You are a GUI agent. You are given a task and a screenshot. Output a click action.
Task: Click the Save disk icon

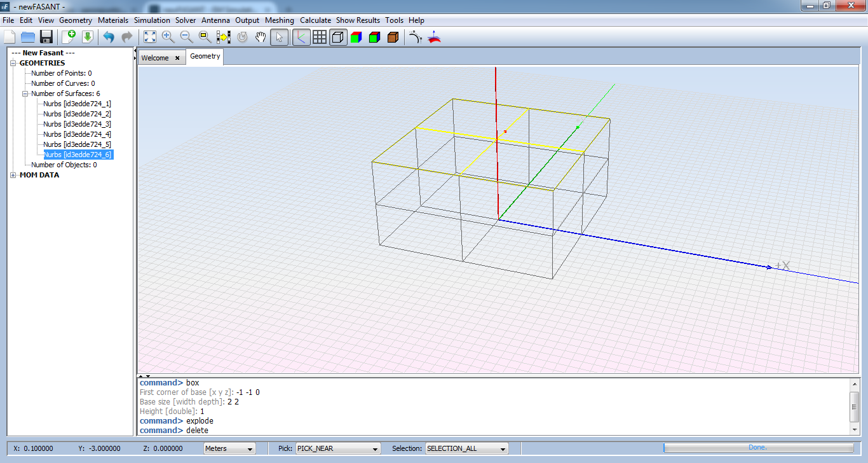click(x=46, y=37)
